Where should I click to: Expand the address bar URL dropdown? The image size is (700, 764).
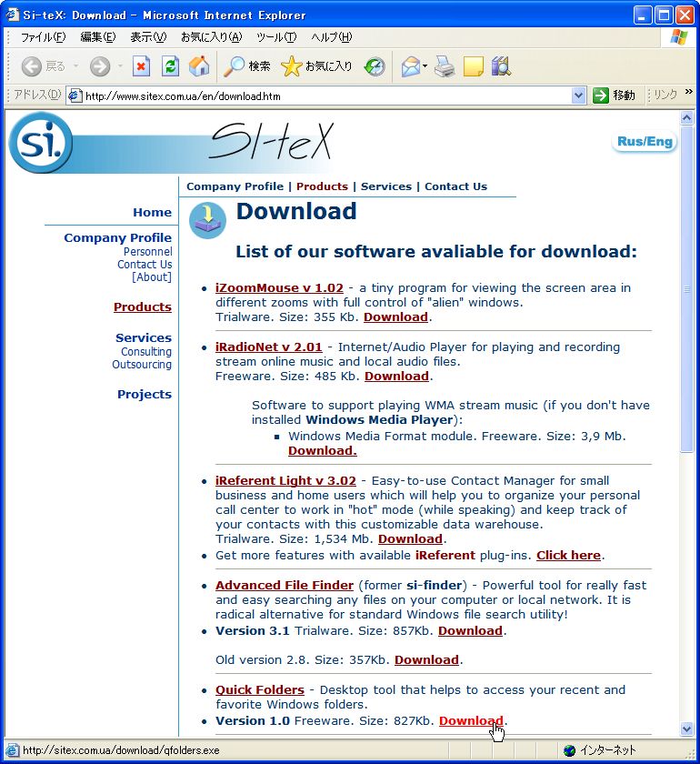pyautogui.click(x=578, y=95)
